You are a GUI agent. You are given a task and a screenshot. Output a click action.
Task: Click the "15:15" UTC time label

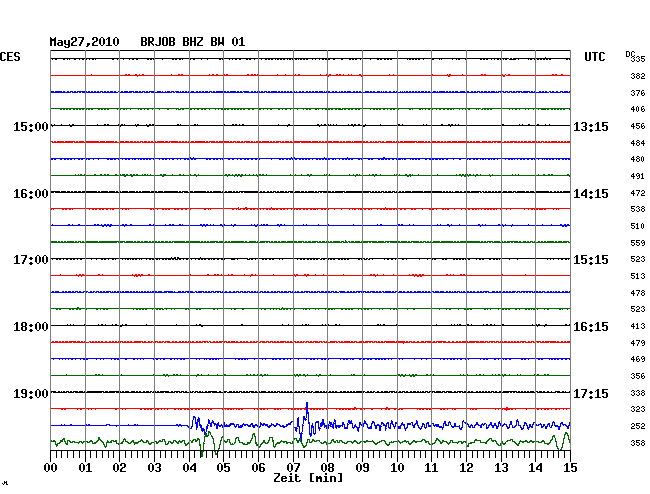click(591, 260)
